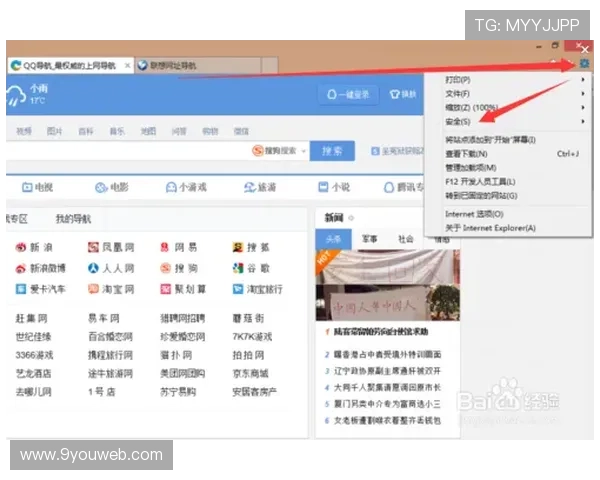Open the IE gear tools icon
This screenshot has height=480, width=600.
584,63
